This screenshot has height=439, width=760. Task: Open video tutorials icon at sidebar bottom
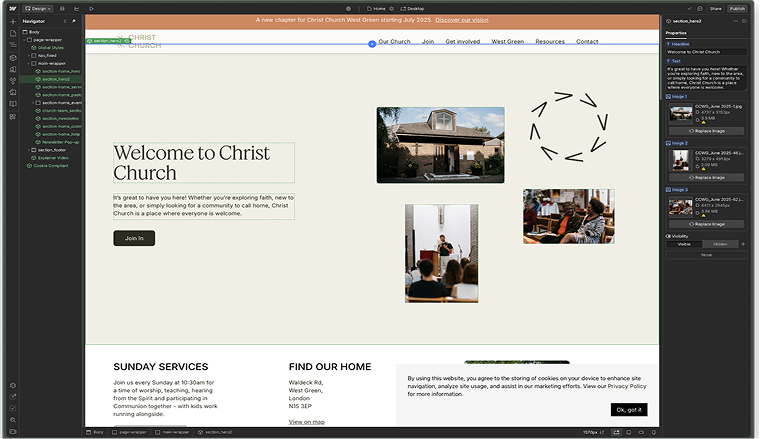point(13,431)
